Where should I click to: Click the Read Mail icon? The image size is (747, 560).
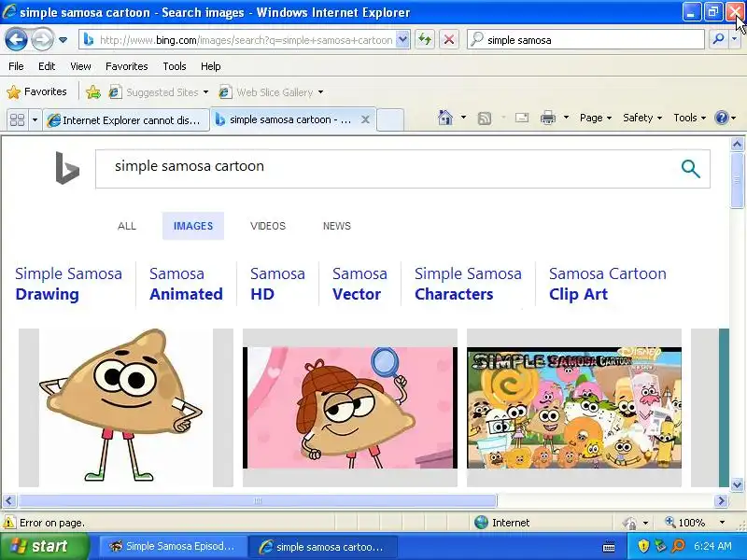click(522, 118)
